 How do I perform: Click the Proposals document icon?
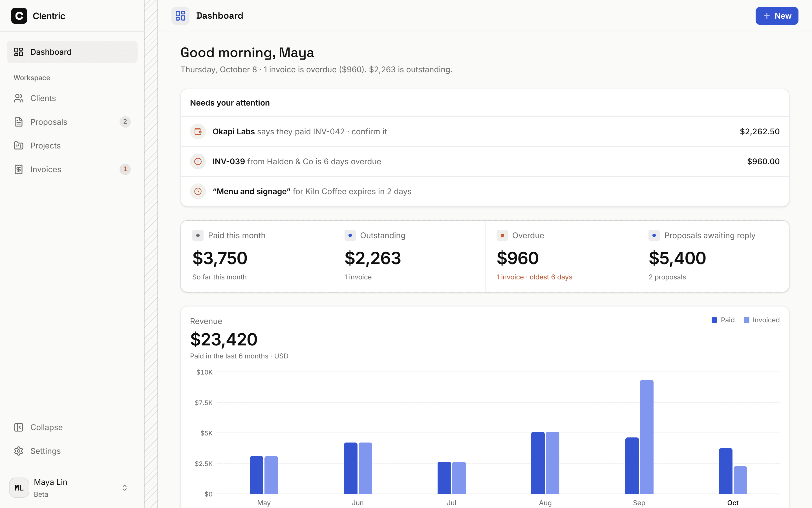coord(18,122)
